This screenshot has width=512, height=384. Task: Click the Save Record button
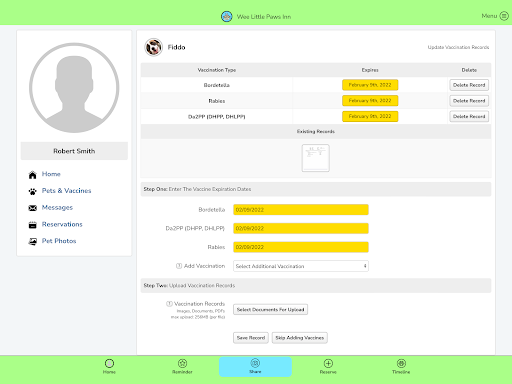tap(251, 338)
